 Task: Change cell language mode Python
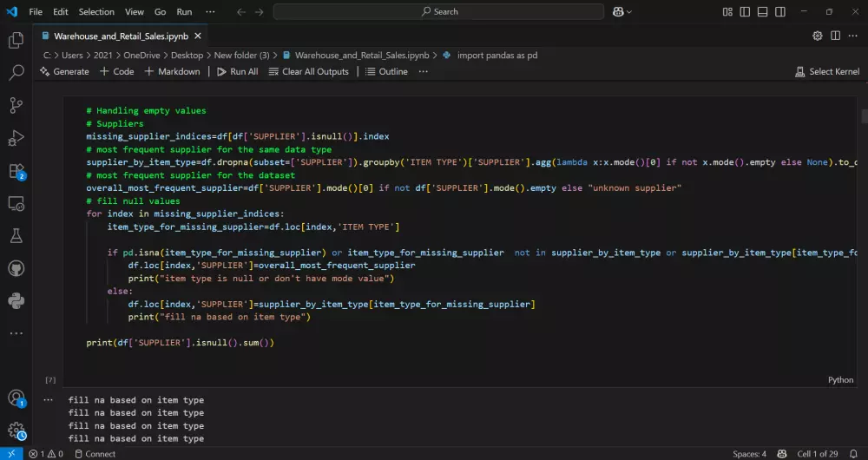point(840,380)
